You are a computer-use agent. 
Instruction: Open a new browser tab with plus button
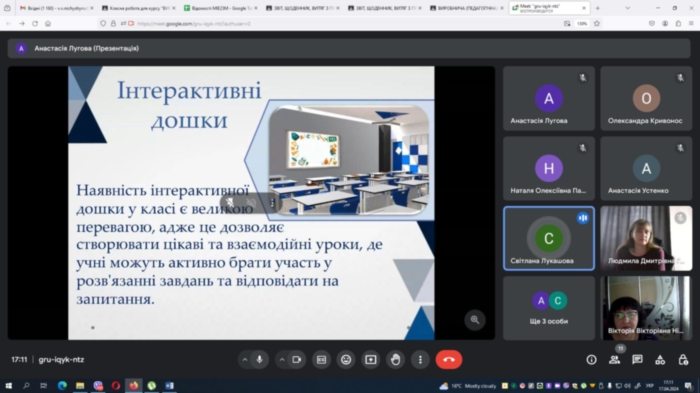click(x=598, y=8)
